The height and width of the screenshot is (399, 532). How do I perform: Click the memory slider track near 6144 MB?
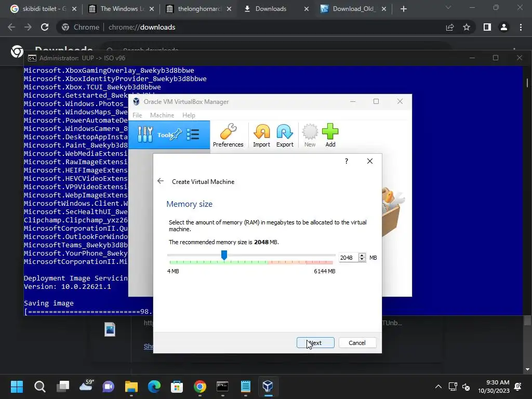coord(331,255)
